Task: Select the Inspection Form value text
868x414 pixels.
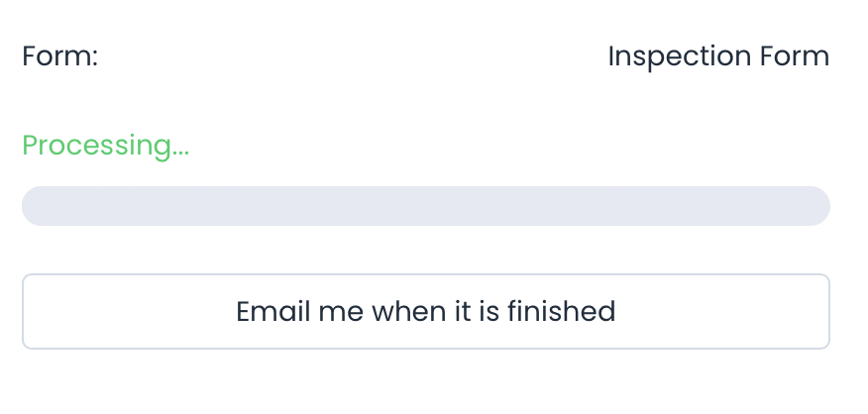Action: [x=717, y=56]
